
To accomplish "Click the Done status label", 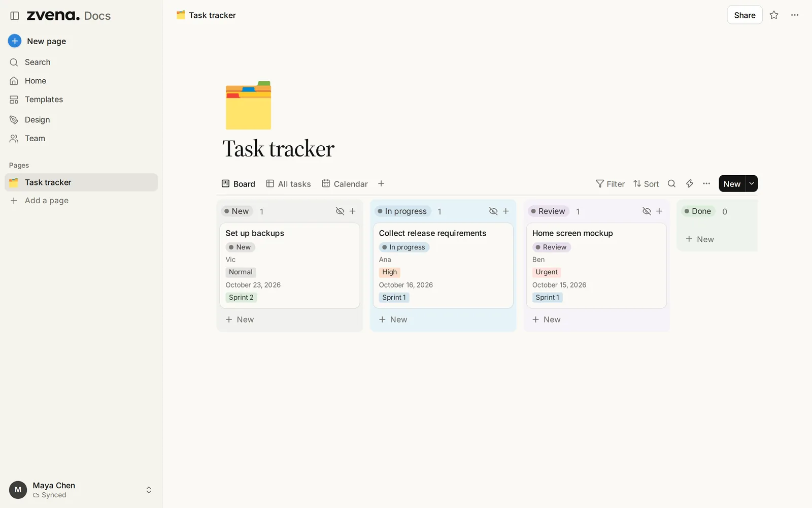I will pos(698,211).
